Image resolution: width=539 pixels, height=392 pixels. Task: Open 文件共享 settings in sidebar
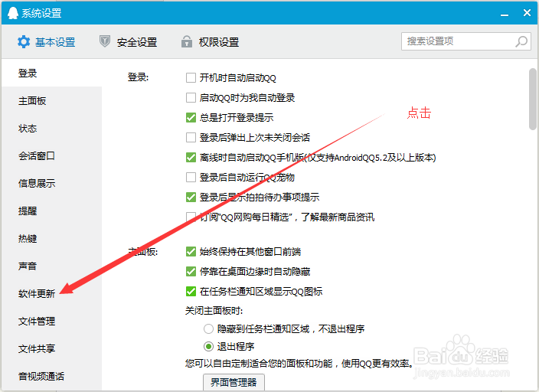[x=37, y=348]
